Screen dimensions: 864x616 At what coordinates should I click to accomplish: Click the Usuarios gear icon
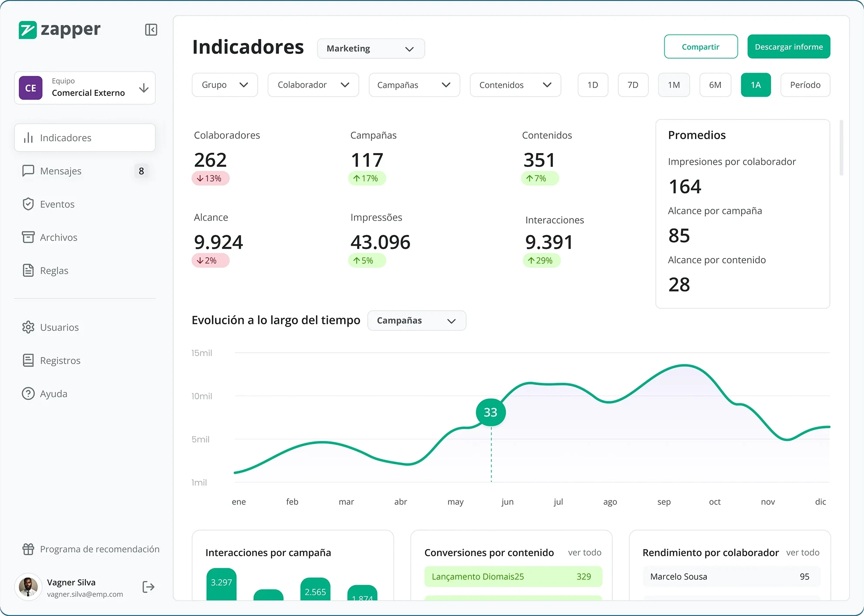click(28, 327)
